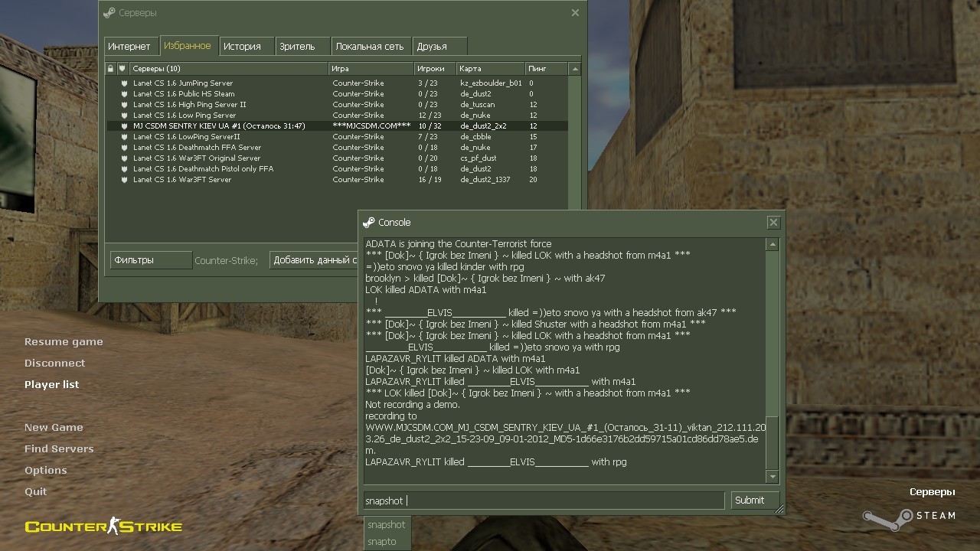Switch to the Интернет tab
The height and width of the screenshot is (551, 980).
129,47
